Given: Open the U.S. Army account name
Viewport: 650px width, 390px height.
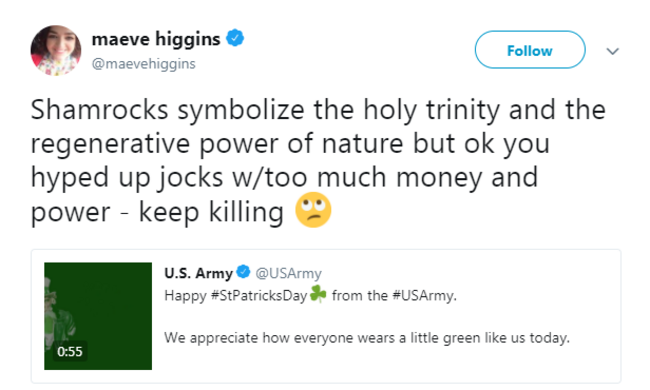Looking at the screenshot, I should tap(199, 273).
